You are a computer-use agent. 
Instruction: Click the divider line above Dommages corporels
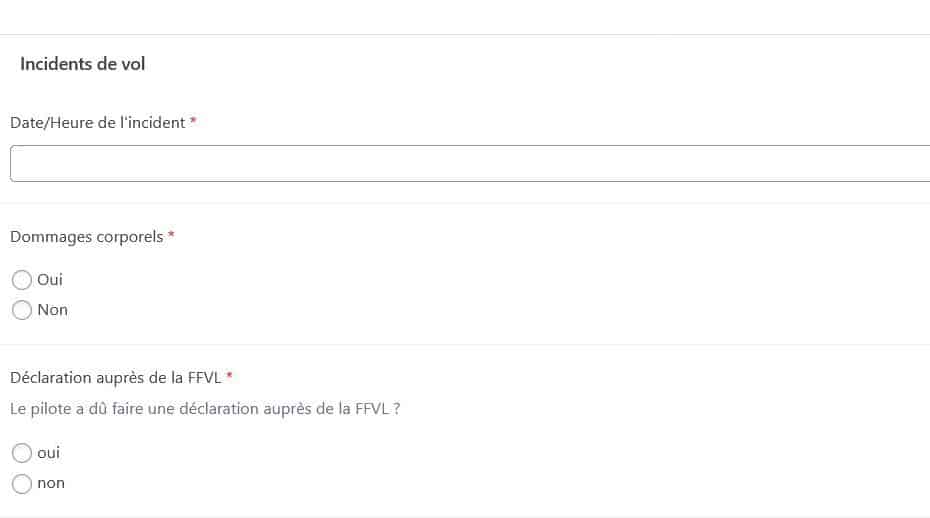point(465,203)
